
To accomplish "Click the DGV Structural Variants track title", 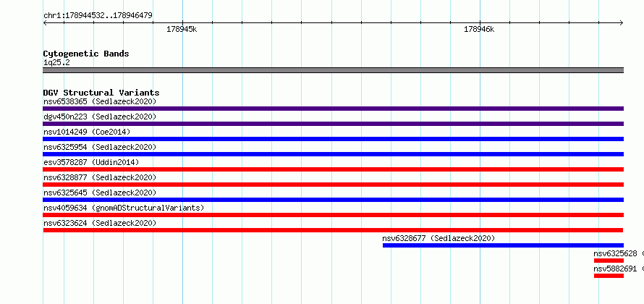I will [x=101, y=93].
